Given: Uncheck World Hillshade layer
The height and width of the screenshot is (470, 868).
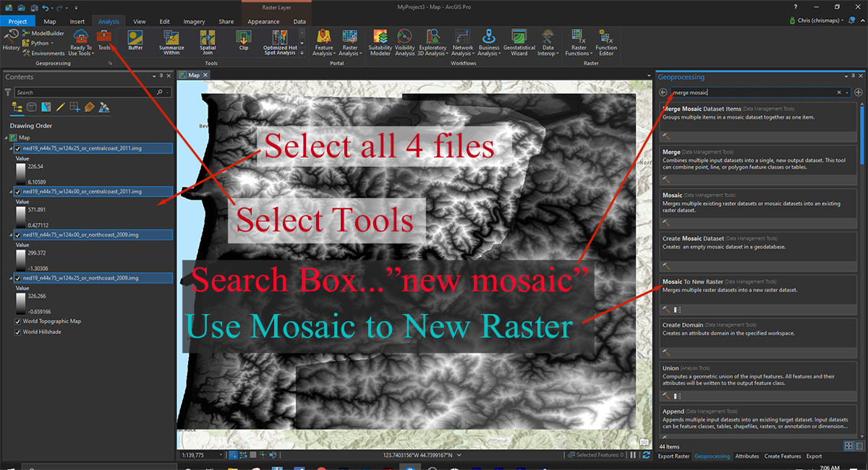Looking at the screenshot, I should point(17,332).
